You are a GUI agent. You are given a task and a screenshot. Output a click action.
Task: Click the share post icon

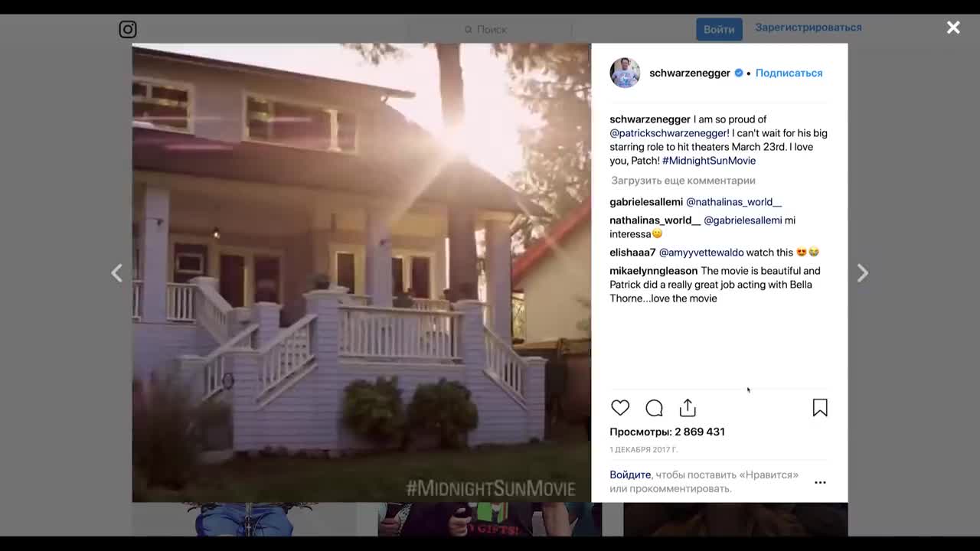coord(688,408)
